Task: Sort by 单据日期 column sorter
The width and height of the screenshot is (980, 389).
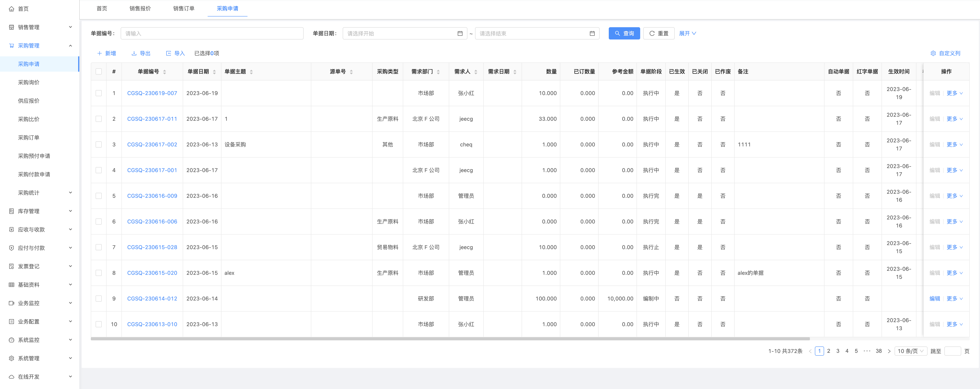Action: pos(214,71)
